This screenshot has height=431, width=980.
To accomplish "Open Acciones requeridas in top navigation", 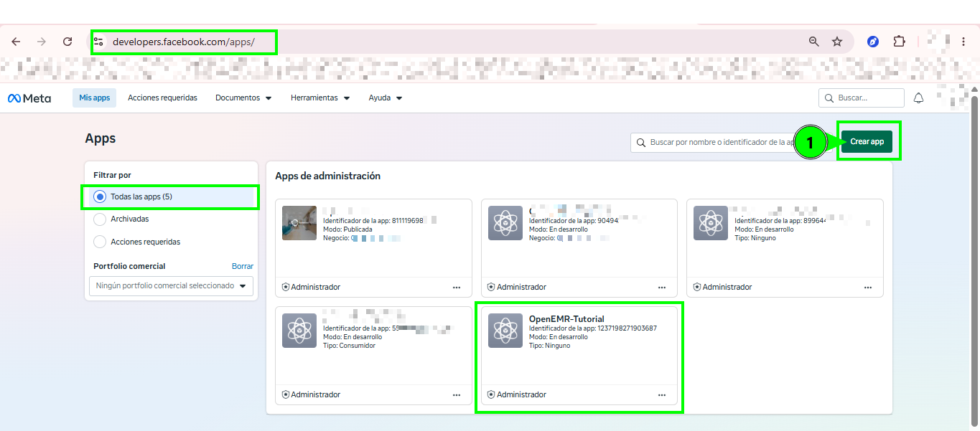I will [x=162, y=98].
